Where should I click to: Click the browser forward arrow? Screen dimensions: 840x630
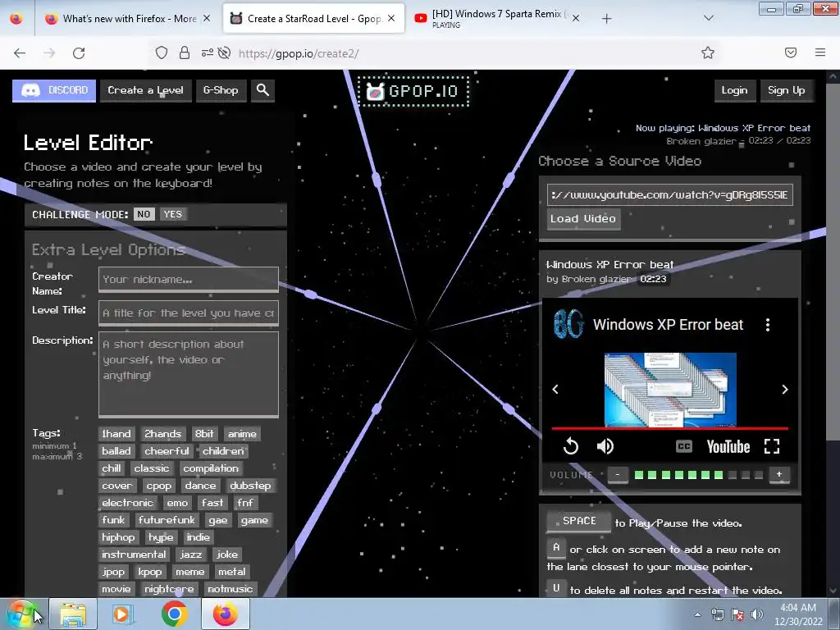49,52
